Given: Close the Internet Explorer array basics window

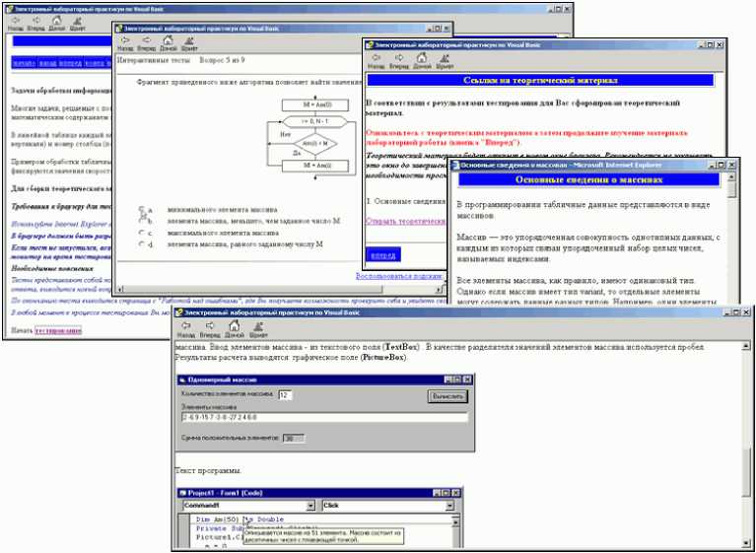Looking at the screenshot, I should point(732,165).
